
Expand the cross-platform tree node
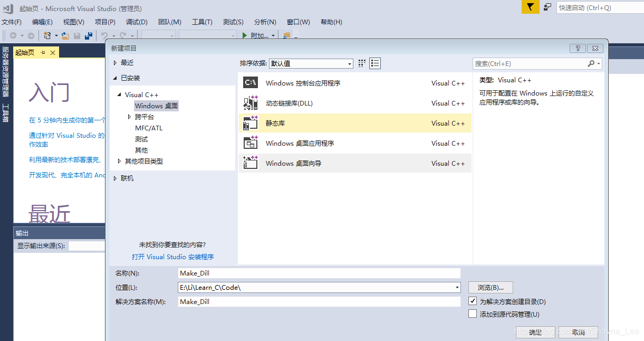[x=130, y=117]
